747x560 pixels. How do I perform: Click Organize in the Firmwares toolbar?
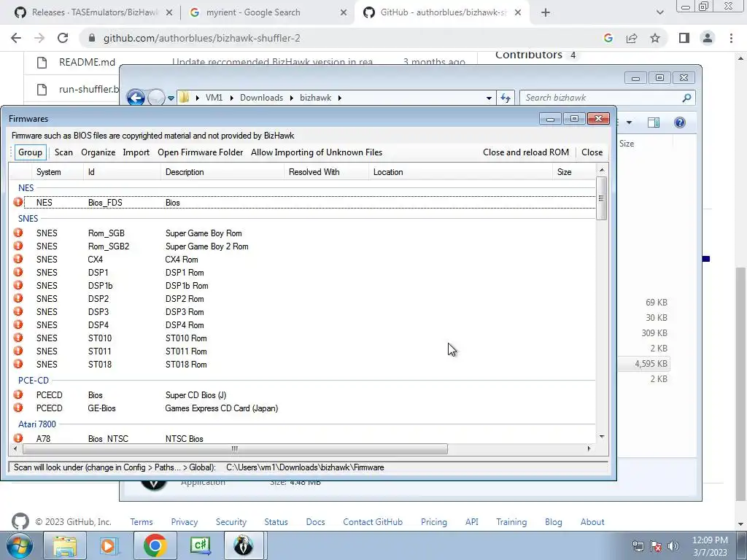pos(98,152)
